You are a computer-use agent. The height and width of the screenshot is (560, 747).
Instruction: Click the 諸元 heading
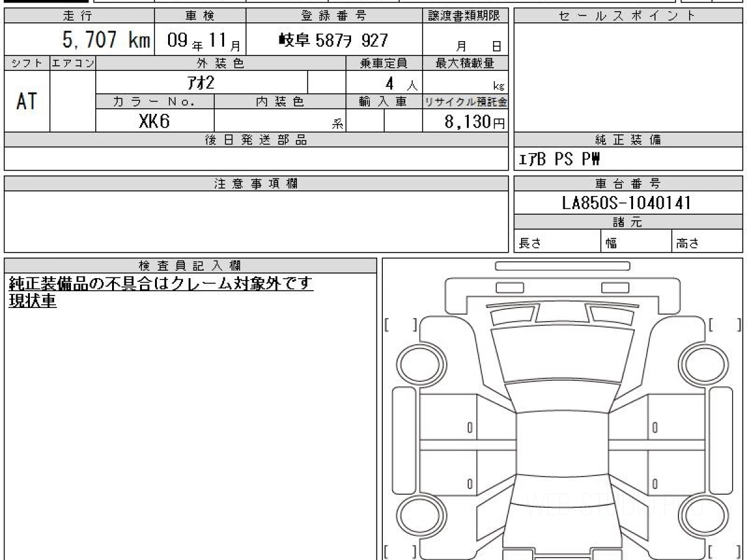pyautogui.click(x=627, y=222)
